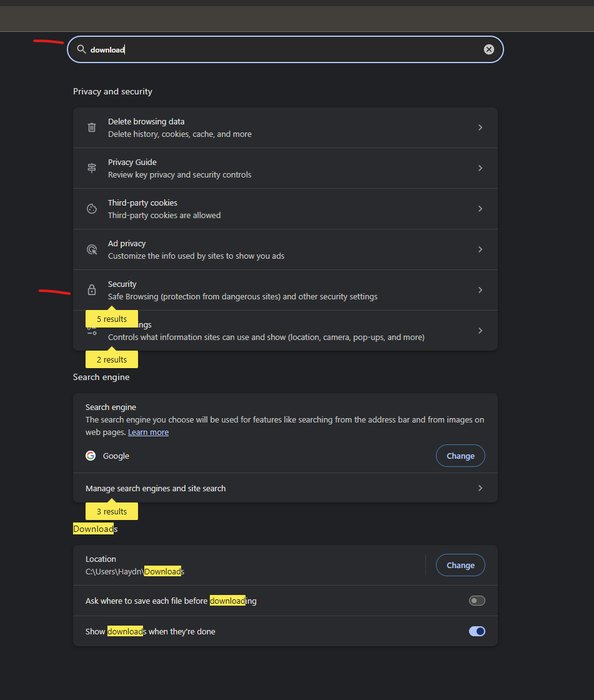Open Ad privacy via its chevron arrow

pos(480,249)
